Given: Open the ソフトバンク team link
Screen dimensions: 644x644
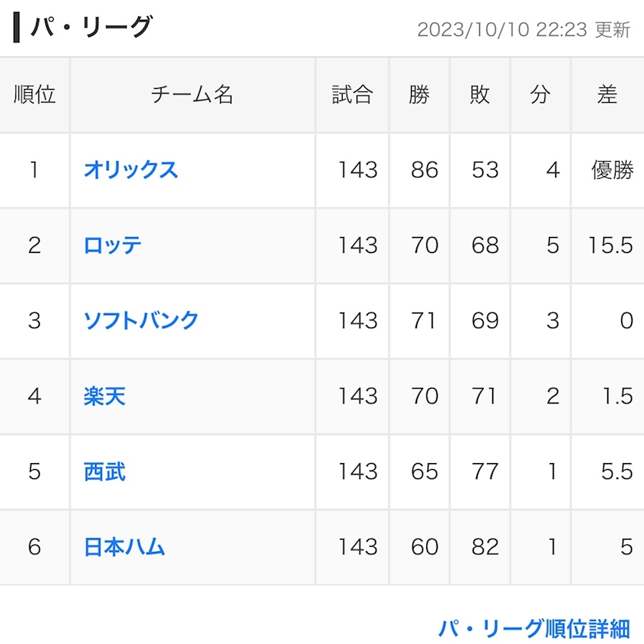Looking at the screenshot, I should pyautogui.click(x=141, y=320).
